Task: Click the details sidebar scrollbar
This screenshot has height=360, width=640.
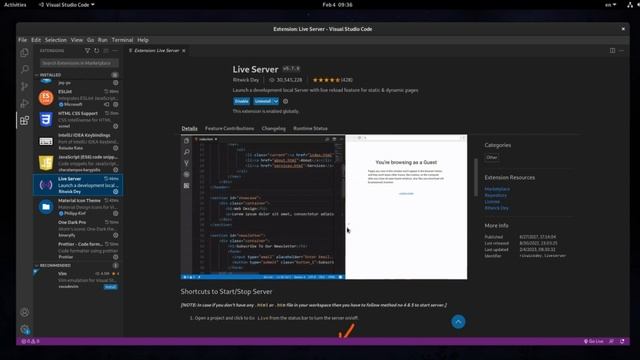Action: 476,177
